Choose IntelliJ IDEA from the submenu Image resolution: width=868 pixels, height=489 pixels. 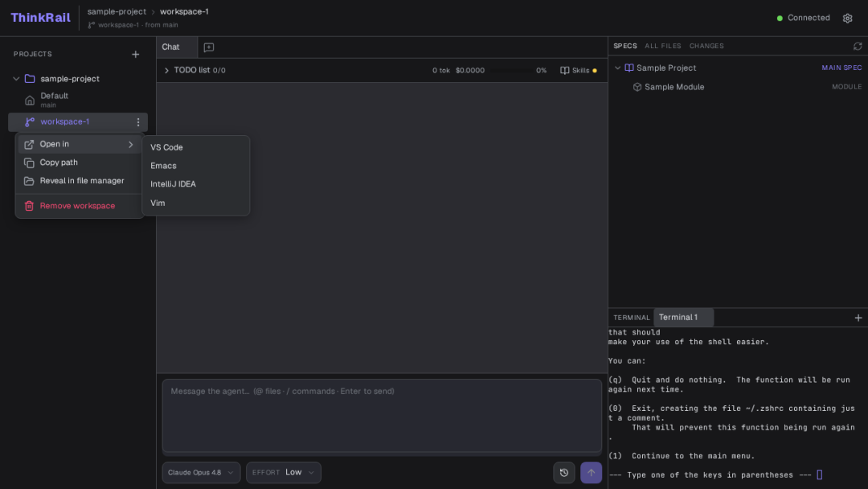tap(195, 184)
